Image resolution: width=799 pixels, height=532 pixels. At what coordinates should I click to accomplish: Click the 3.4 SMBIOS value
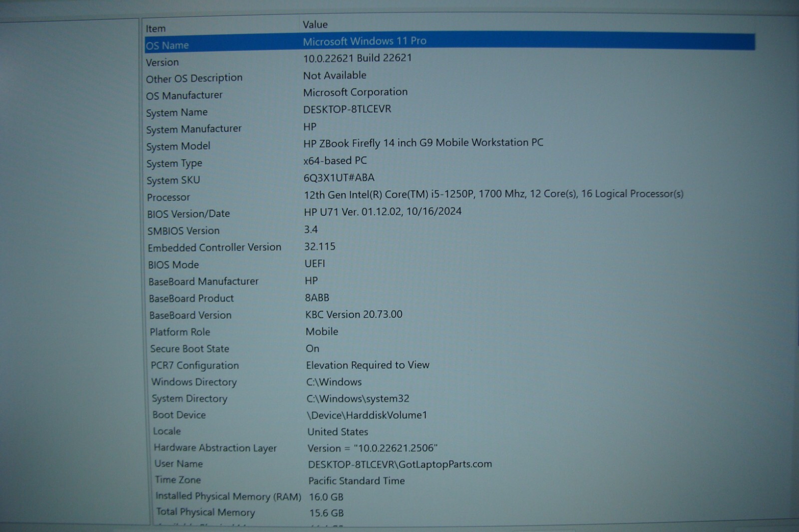pos(311,230)
